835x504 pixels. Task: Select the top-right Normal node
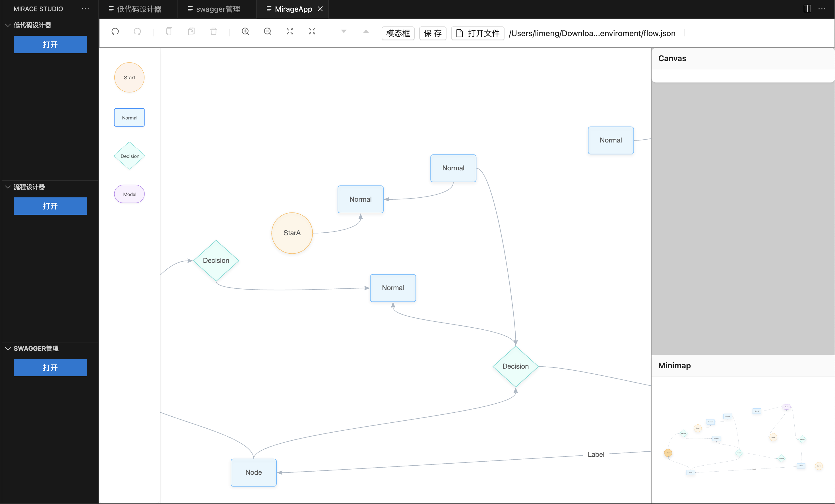[611, 140]
